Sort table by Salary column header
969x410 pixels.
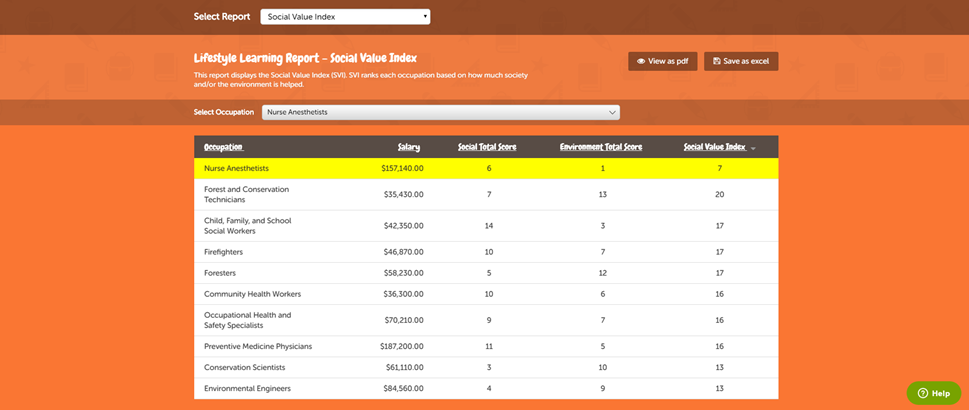[x=408, y=147]
